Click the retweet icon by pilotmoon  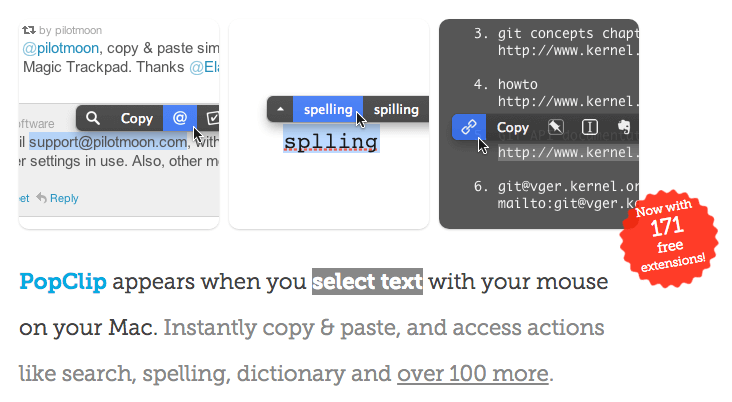[x=28, y=30]
